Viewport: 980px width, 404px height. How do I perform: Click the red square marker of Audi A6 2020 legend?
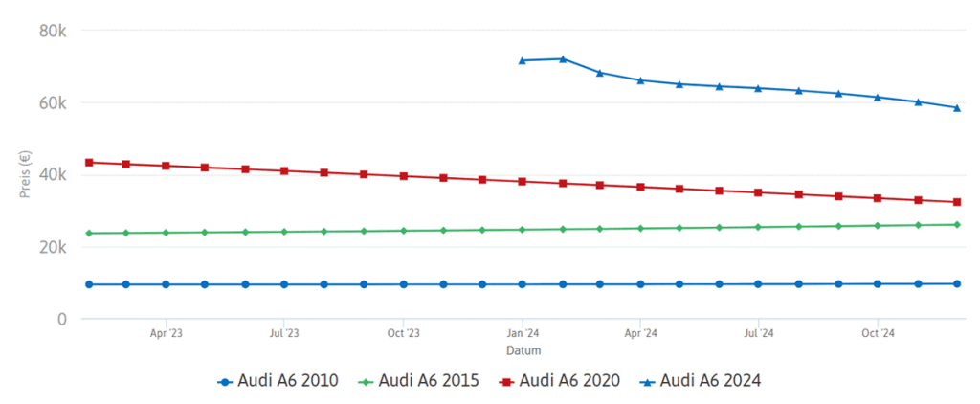(505, 381)
